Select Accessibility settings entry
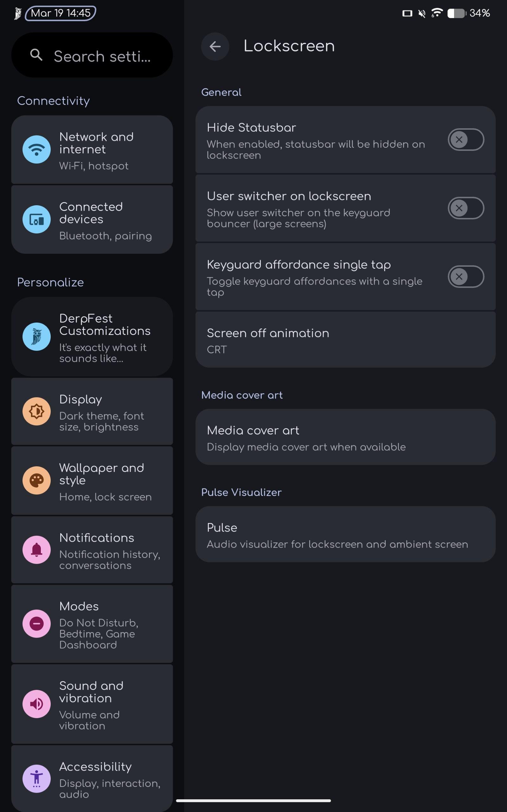This screenshot has height=812, width=507. 92,779
